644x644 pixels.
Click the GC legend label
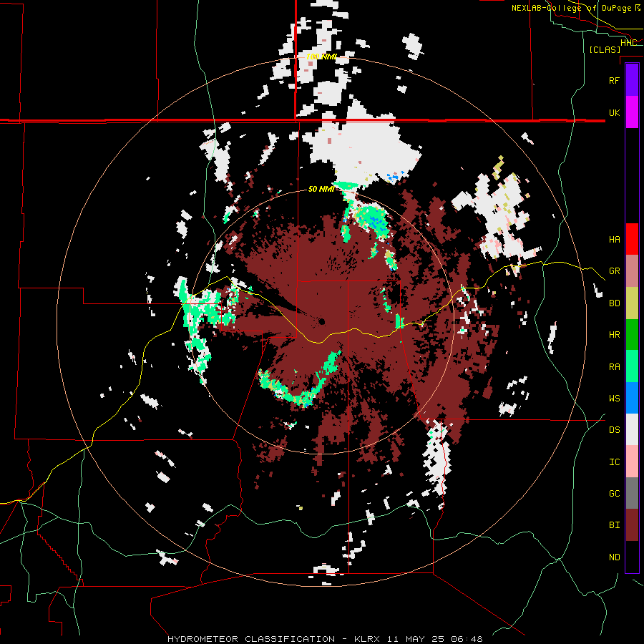614,494
